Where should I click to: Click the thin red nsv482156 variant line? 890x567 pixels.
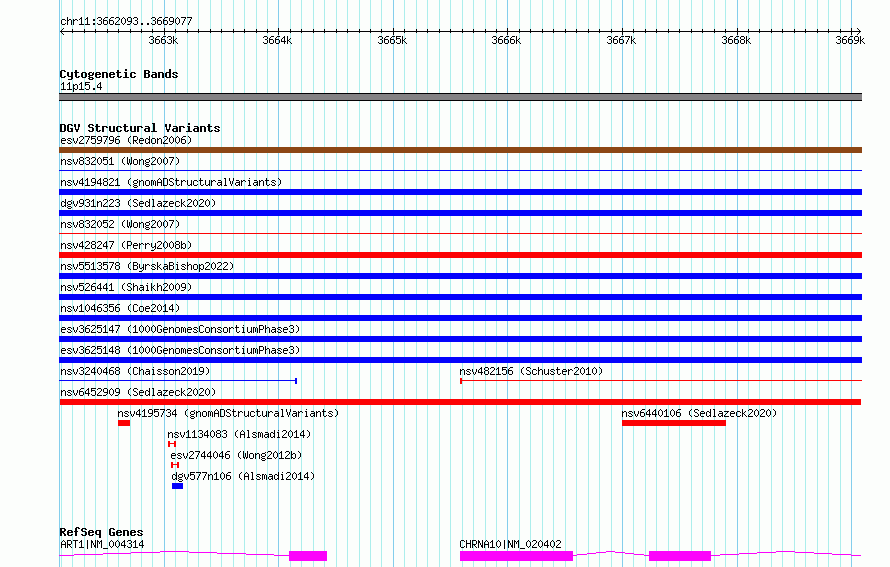coord(661,381)
